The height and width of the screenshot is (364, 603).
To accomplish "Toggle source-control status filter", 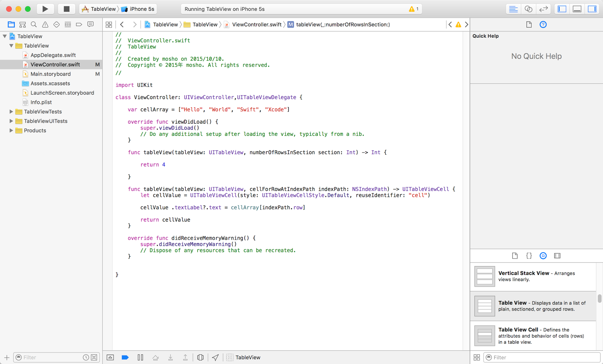I will coord(94,357).
